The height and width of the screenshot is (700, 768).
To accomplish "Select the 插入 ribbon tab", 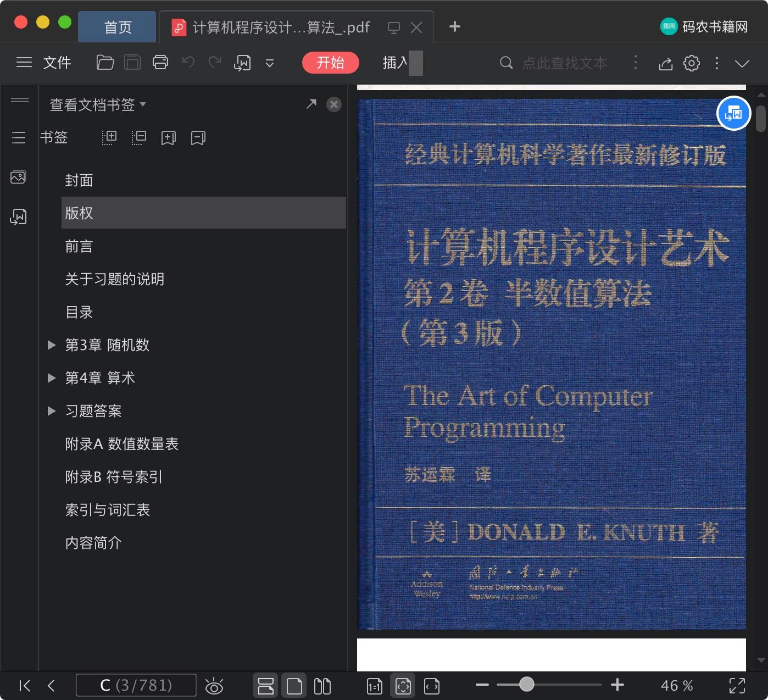I will coord(395,63).
